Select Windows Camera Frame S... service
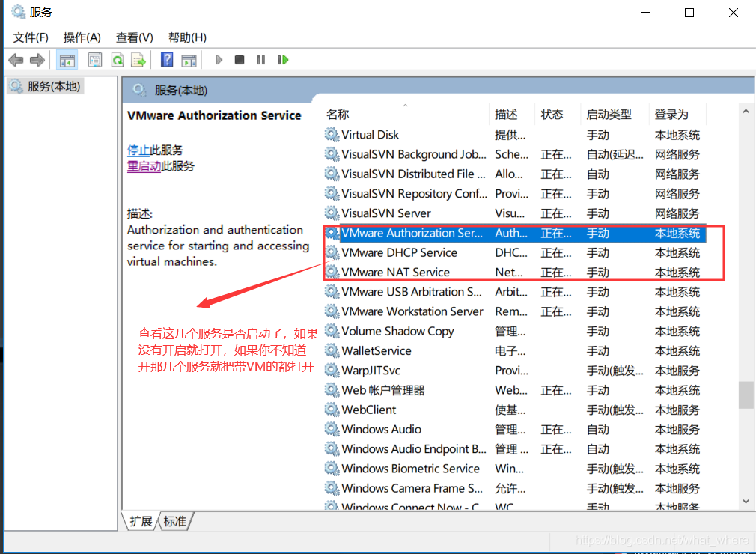The height and width of the screenshot is (554, 756). click(412, 488)
